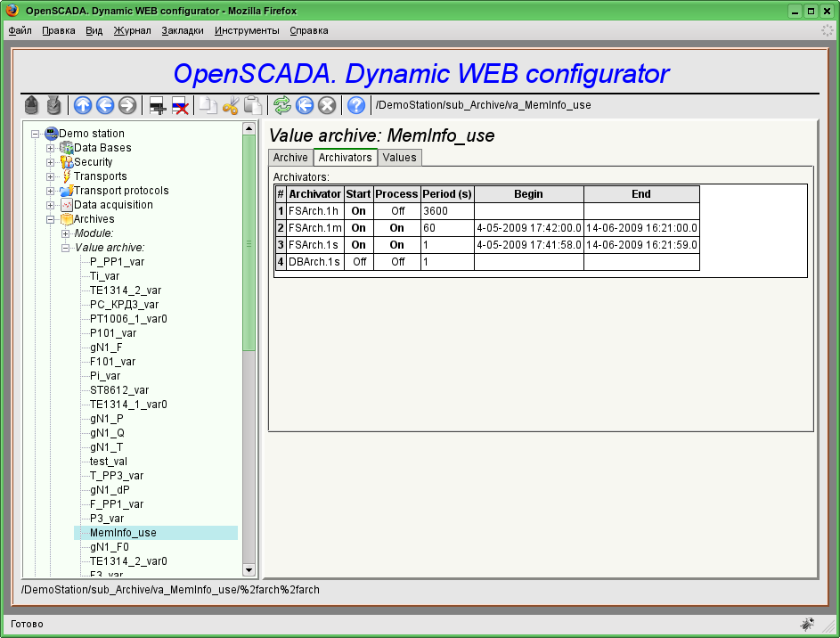Viewport: 840px width, 638px height.
Task: Switch to the Archive tab
Action: tap(290, 158)
